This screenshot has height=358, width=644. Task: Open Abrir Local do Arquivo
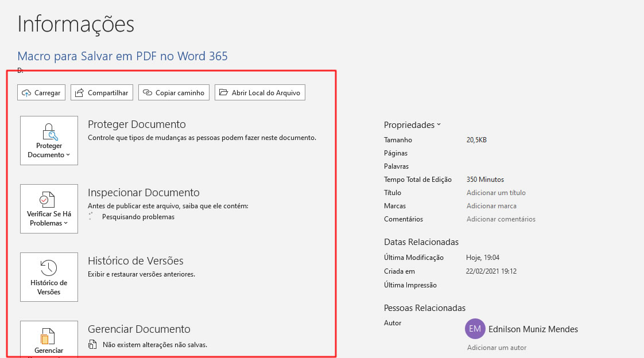[x=260, y=92]
